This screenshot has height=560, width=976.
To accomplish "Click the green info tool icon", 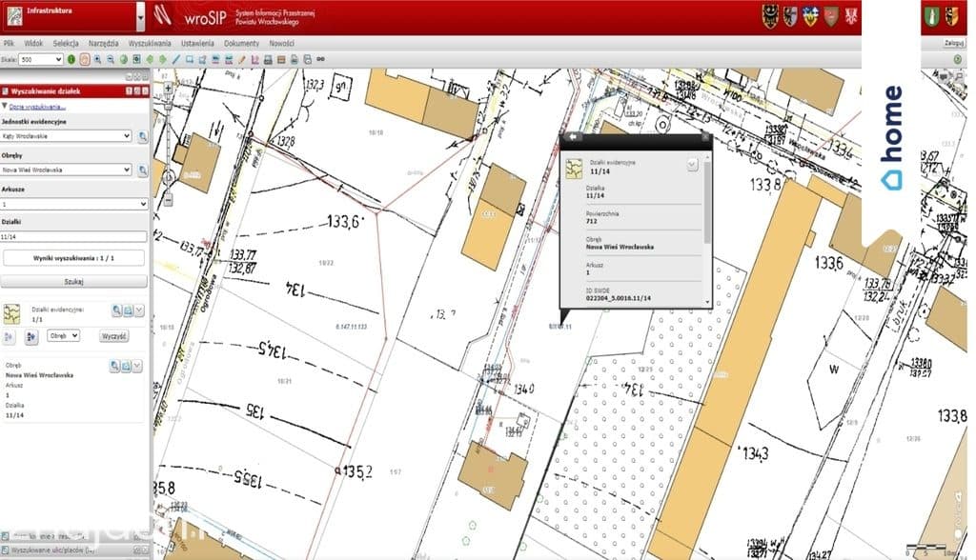I will [71, 60].
